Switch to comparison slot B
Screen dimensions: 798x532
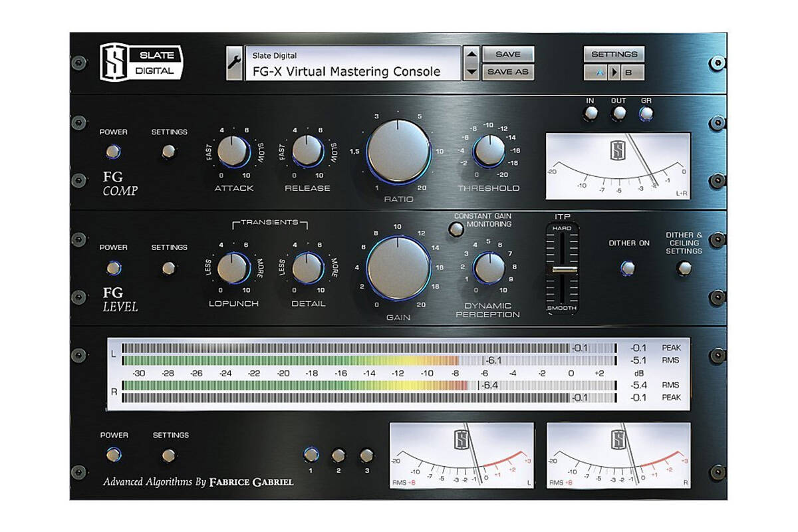tap(632, 72)
